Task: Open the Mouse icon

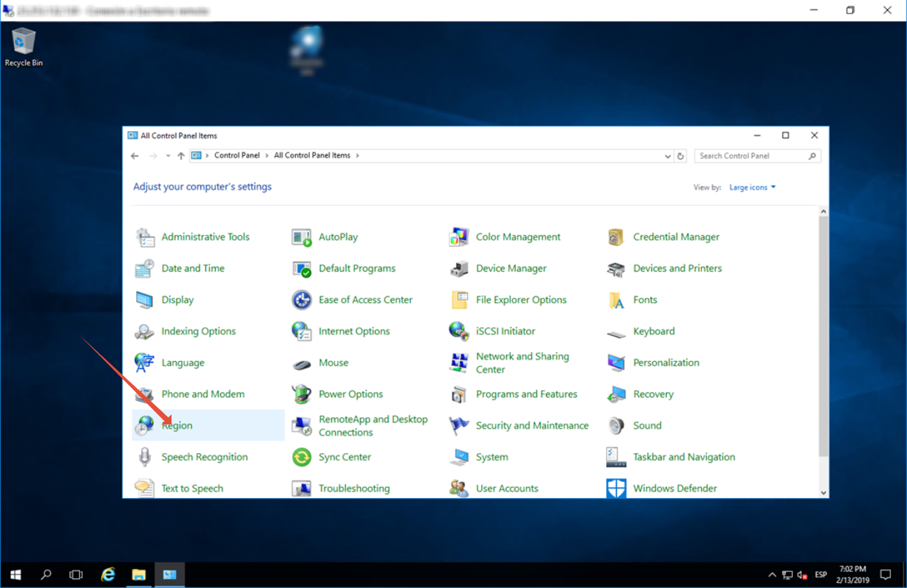Action: pos(301,364)
